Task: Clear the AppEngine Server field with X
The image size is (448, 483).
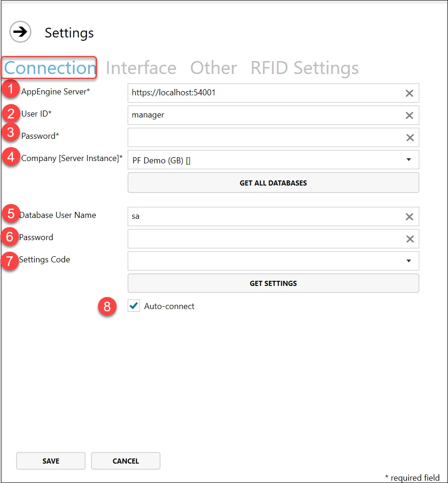Action: pos(409,93)
